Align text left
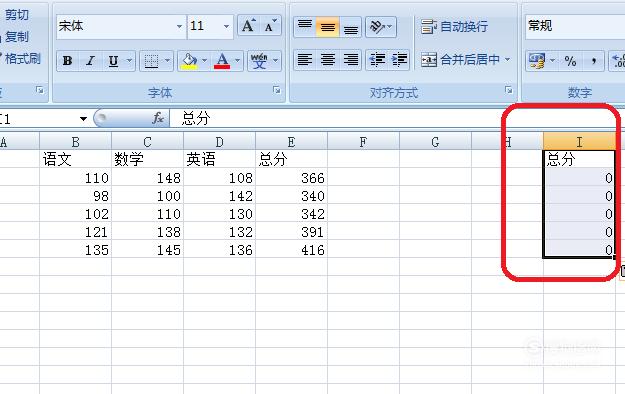The height and width of the screenshot is (394, 625). coord(305,60)
